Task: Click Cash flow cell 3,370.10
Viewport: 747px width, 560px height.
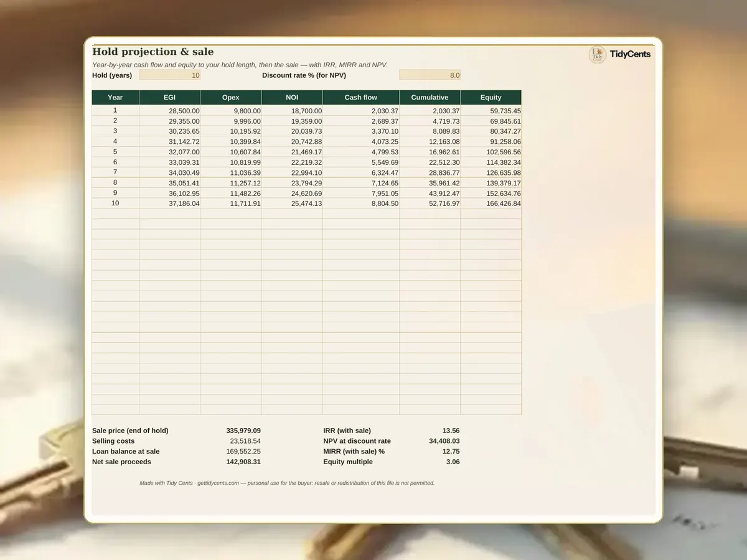Action: tap(361, 131)
